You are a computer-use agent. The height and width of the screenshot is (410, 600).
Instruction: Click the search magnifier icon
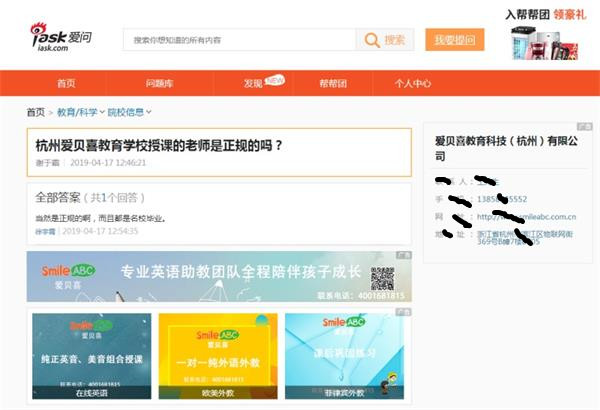(x=372, y=40)
